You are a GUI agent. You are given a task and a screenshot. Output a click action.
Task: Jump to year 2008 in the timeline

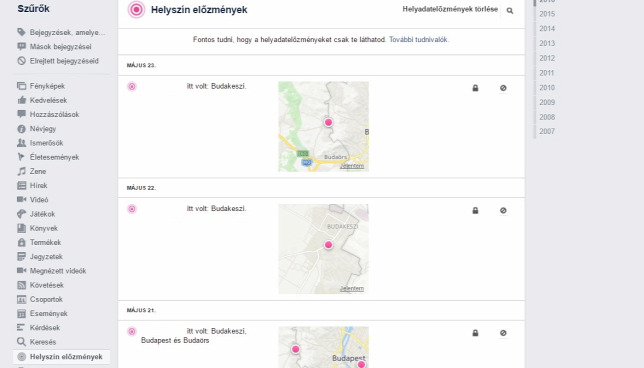[547, 117]
